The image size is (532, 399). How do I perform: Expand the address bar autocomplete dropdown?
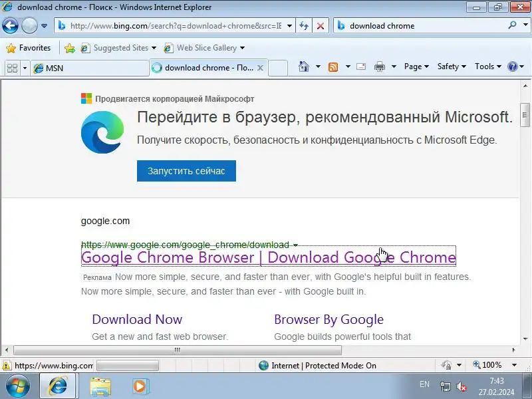point(289,26)
